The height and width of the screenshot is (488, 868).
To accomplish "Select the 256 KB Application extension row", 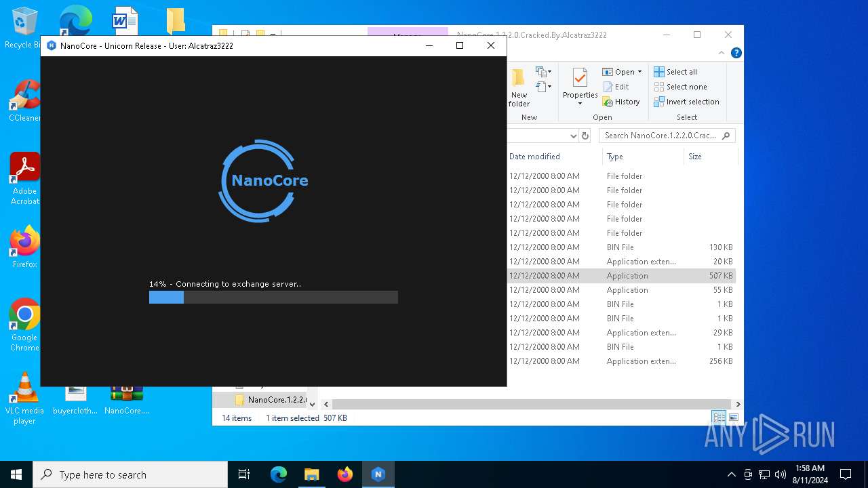I will (621, 361).
